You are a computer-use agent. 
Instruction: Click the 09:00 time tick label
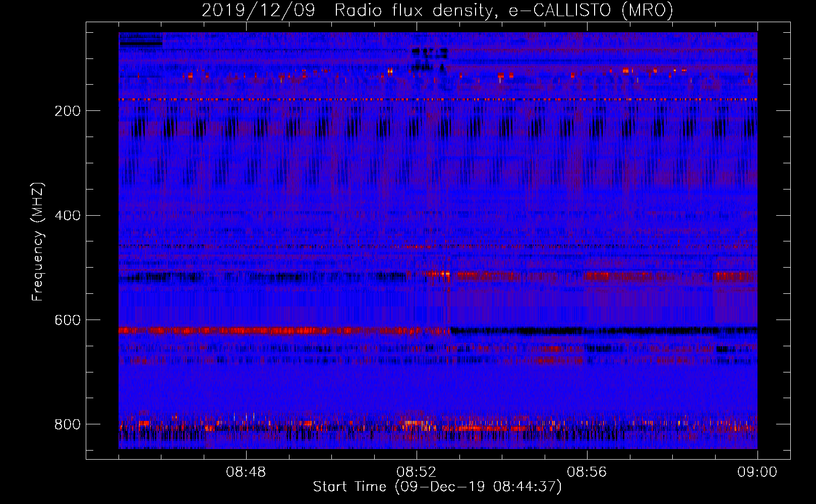pyautogui.click(x=757, y=472)
